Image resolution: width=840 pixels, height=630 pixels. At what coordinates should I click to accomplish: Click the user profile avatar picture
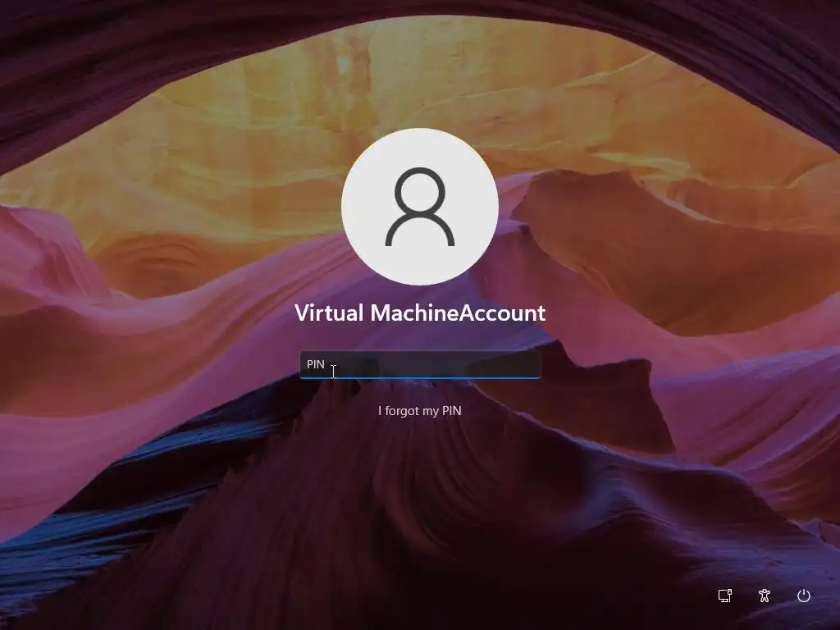[x=420, y=207]
